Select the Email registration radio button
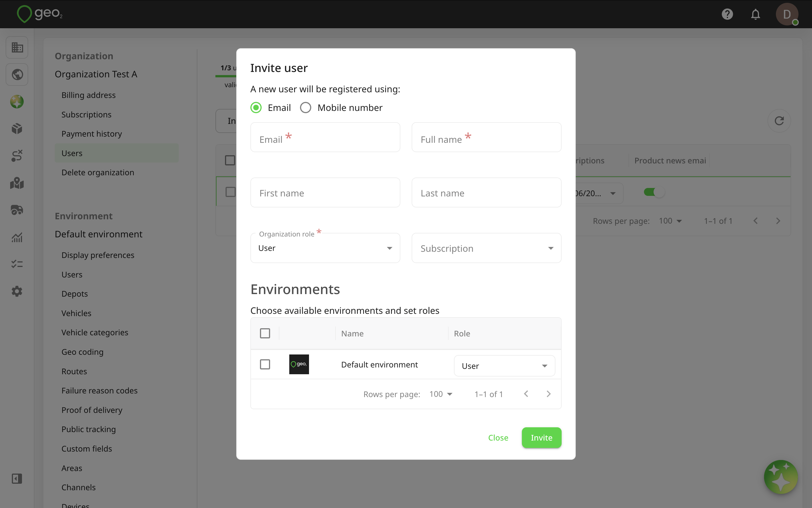 pos(256,108)
